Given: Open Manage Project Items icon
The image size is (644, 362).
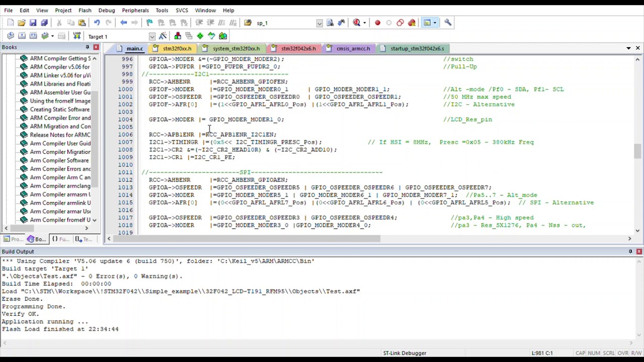Looking at the screenshot, I should (x=178, y=36).
